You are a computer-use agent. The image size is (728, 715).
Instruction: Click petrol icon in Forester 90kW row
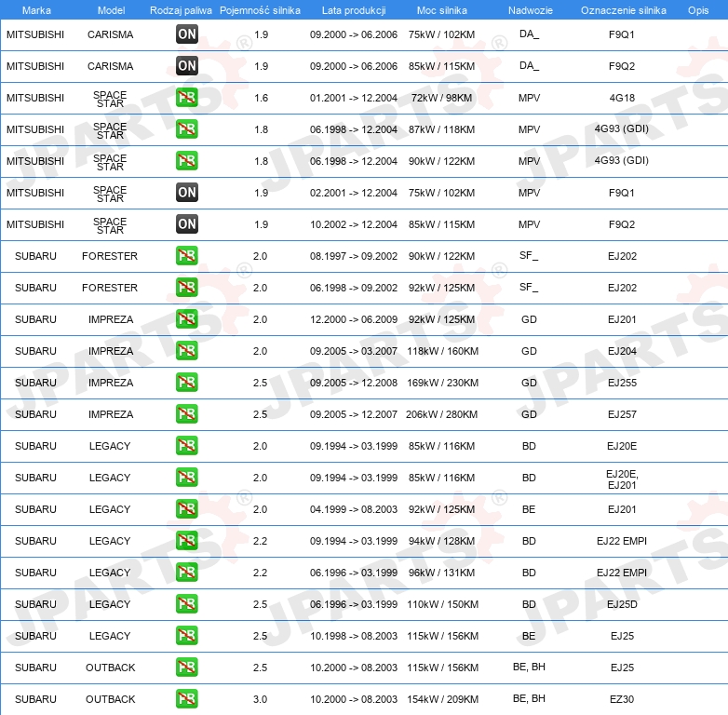(x=186, y=255)
